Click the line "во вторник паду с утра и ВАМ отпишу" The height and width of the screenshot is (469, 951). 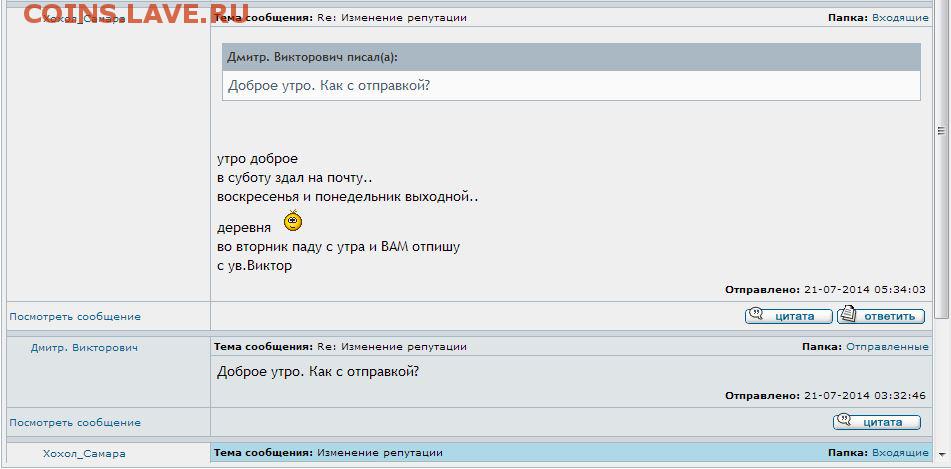[338, 247]
